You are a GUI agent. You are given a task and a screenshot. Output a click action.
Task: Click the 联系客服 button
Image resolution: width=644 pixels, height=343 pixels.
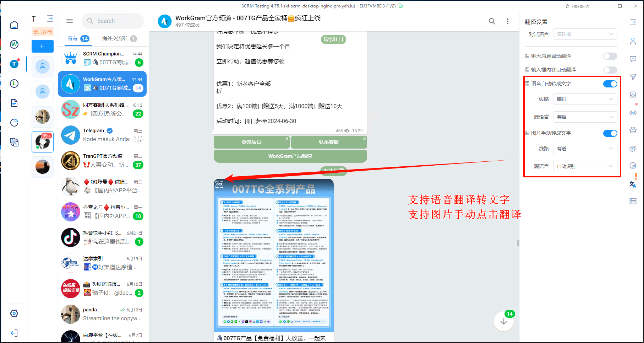[329, 142]
